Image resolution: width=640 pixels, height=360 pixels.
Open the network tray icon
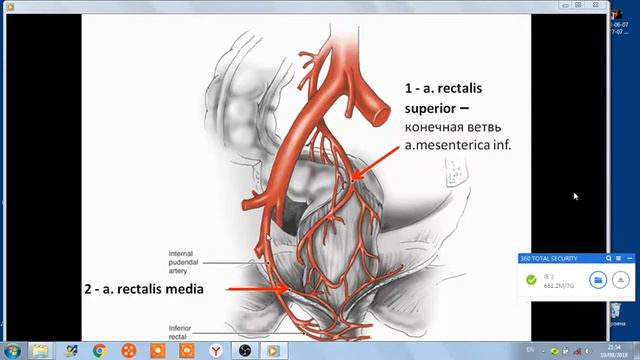577,351
